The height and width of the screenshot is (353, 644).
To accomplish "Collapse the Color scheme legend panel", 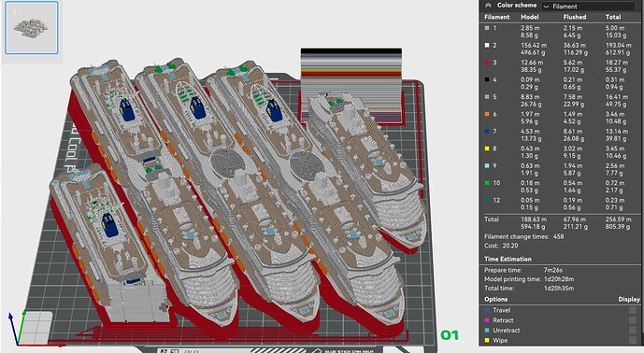I will coord(488,6).
